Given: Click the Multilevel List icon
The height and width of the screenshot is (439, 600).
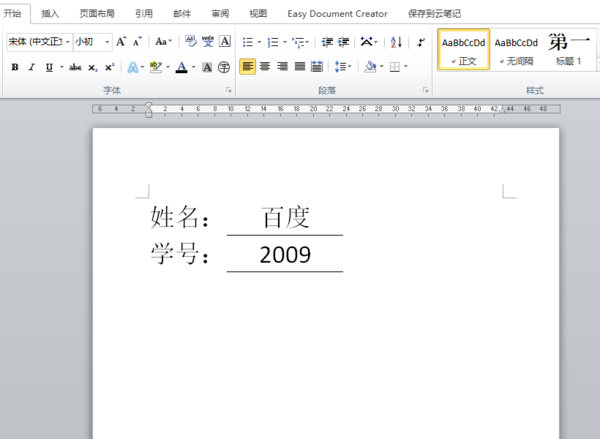Looking at the screenshot, I should click(x=298, y=42).
